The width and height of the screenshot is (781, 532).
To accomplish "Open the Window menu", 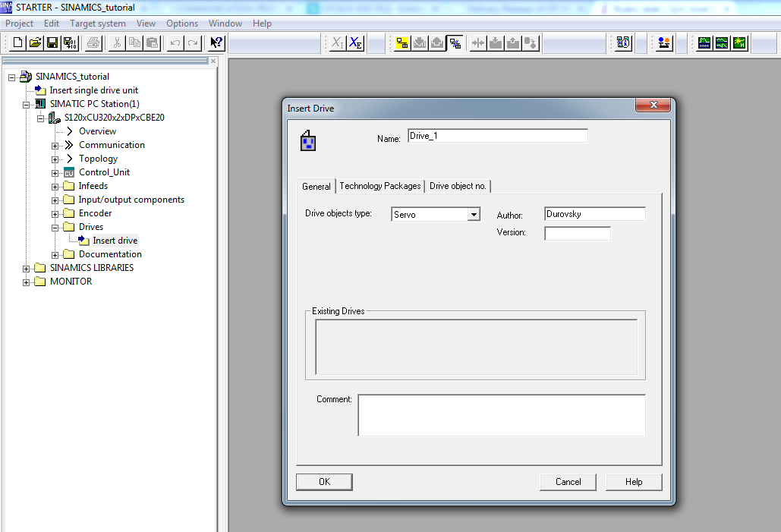I will point(225,24).
